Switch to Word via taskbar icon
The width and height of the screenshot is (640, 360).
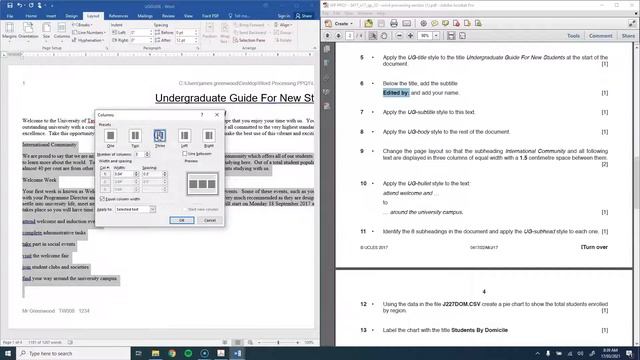(237, 353)
